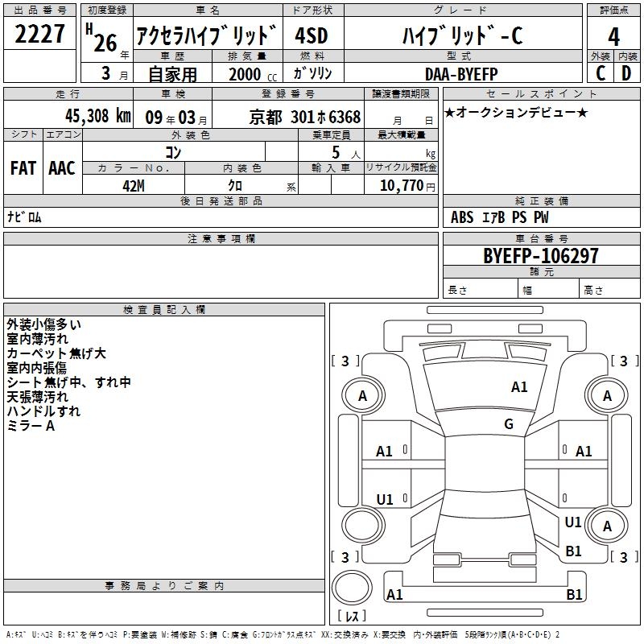Select shift type FAT
644x644 pixels.
23,168
